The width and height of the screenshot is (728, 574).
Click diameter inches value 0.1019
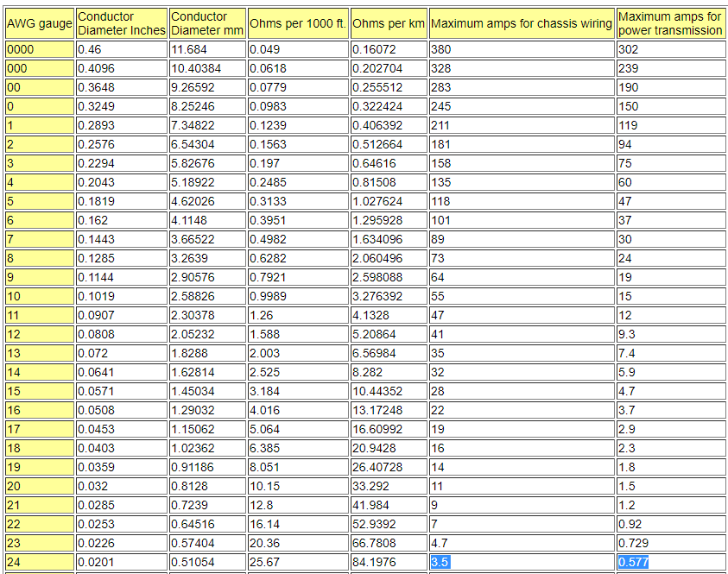pos(122,296)
